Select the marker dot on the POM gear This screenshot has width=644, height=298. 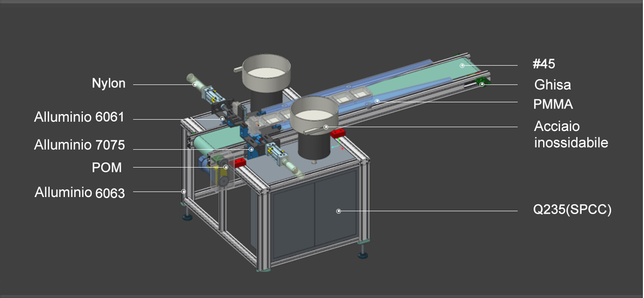[226, 167]
